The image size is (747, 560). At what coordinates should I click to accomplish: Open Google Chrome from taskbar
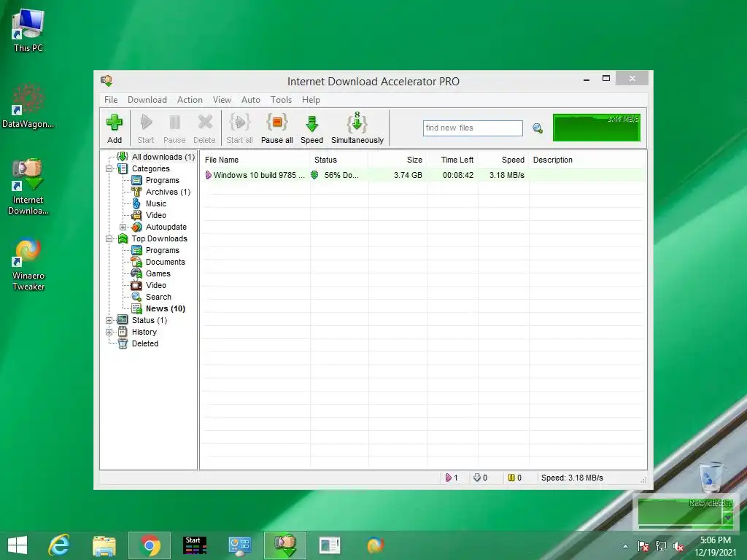[x=150, y=545]
